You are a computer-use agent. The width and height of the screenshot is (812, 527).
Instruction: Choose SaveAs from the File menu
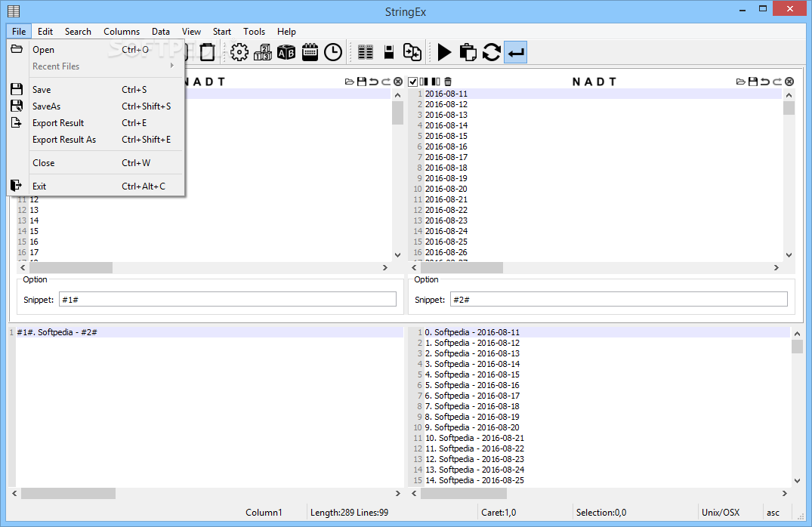[x=97, y=106]
